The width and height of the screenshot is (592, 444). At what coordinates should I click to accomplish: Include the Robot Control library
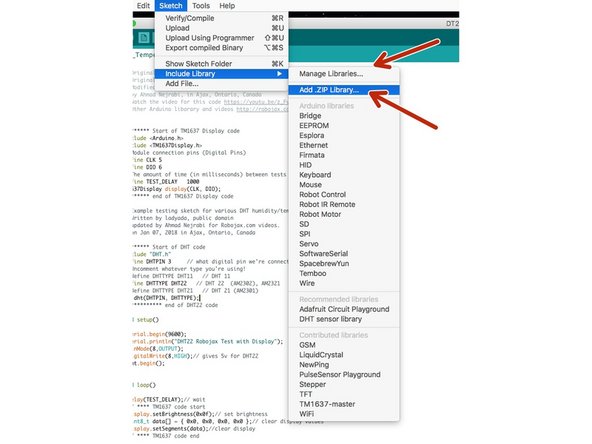[344, 194]
